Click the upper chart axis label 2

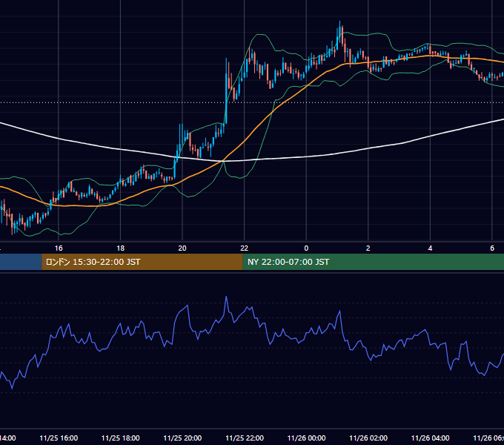tap(368, 248)
